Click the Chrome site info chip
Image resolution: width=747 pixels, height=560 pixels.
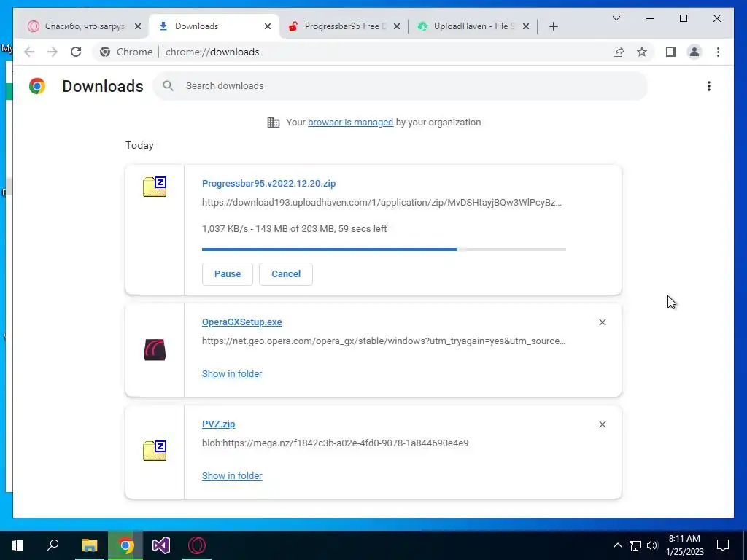point(127,52)
